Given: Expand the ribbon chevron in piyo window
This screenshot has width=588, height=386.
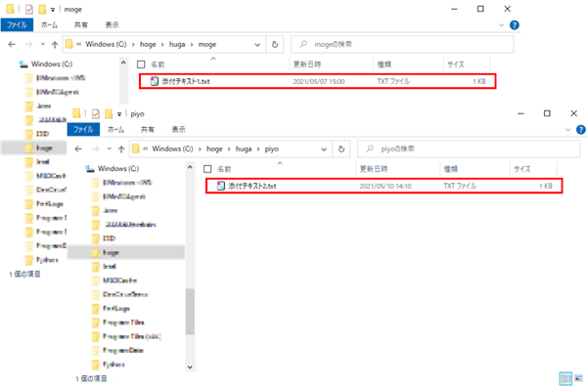Looking at the screenshot, I should [567, 130].
